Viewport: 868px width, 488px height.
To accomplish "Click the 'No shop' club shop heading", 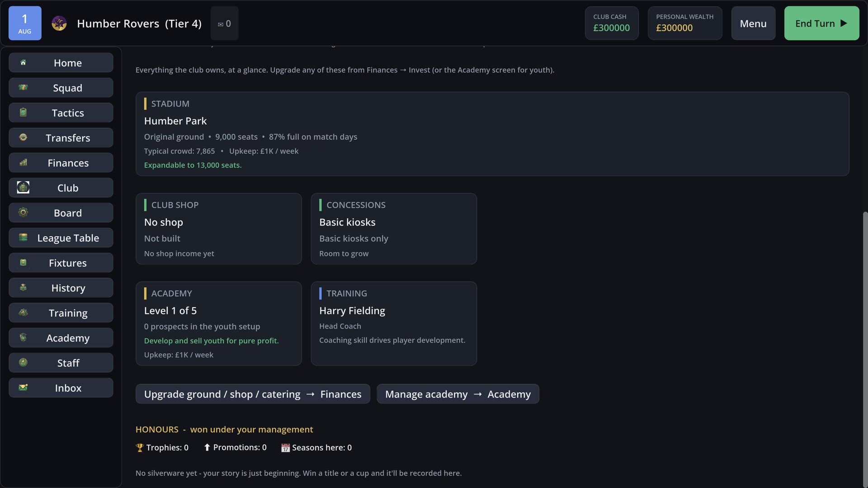I will 164,222.
